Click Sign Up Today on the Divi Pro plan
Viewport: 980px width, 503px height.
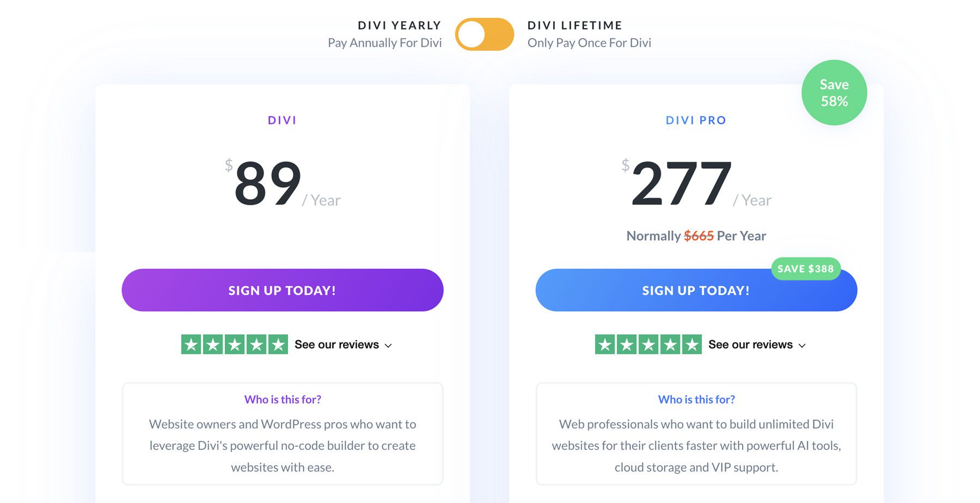pos(695,290)
